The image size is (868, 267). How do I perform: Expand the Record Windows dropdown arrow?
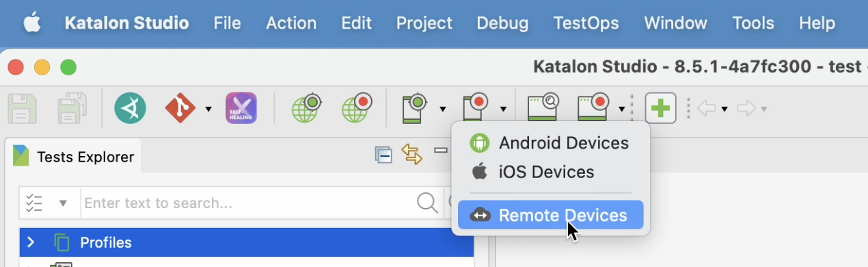point(622,109)
